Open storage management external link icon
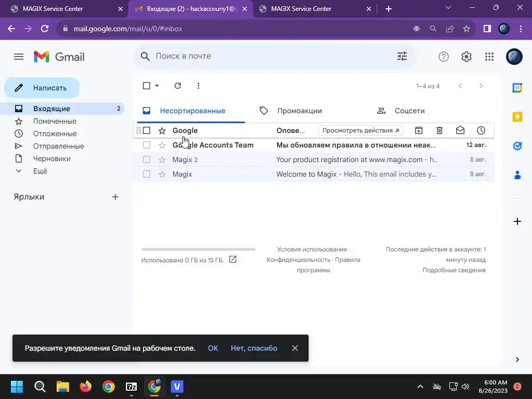Screen dimensions: 532x399 coord(233,260)
